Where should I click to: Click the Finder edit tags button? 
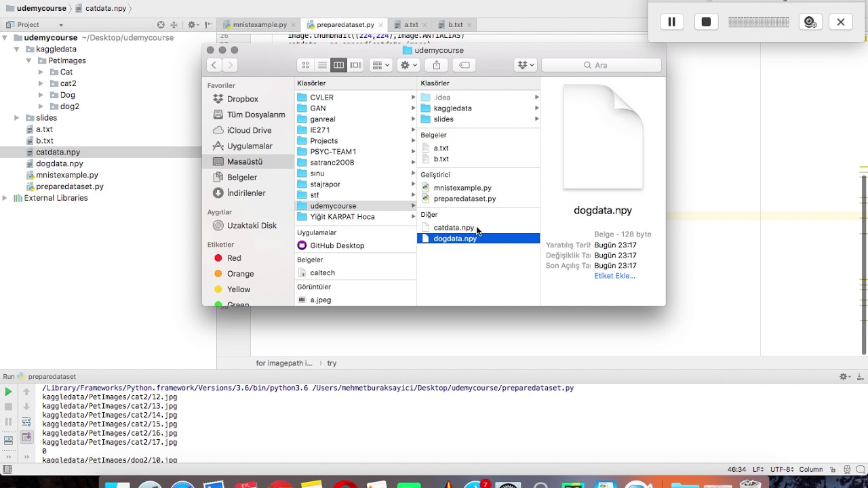pos(465,65)
